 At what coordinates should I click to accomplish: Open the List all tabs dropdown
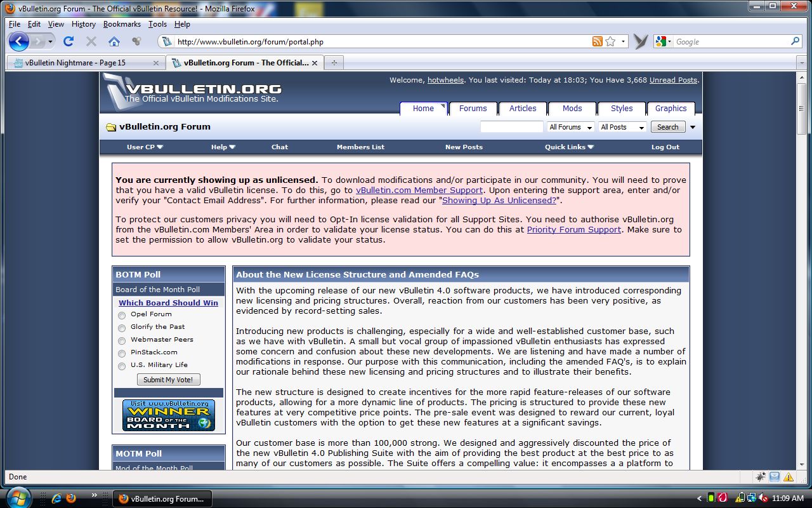tap(801, 63)
